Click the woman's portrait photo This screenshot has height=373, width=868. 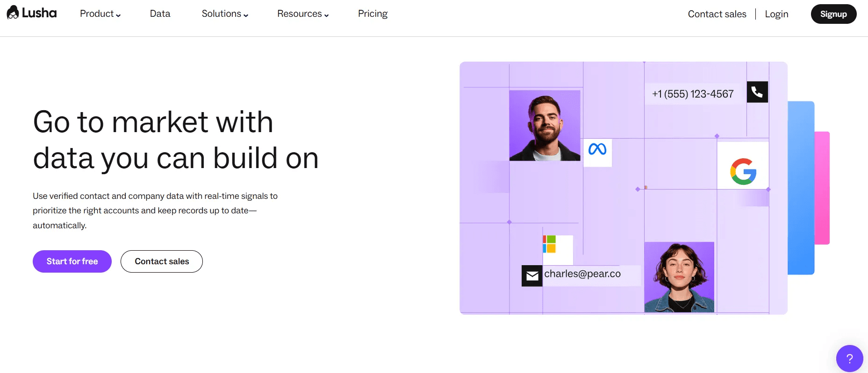pos(679,277)
